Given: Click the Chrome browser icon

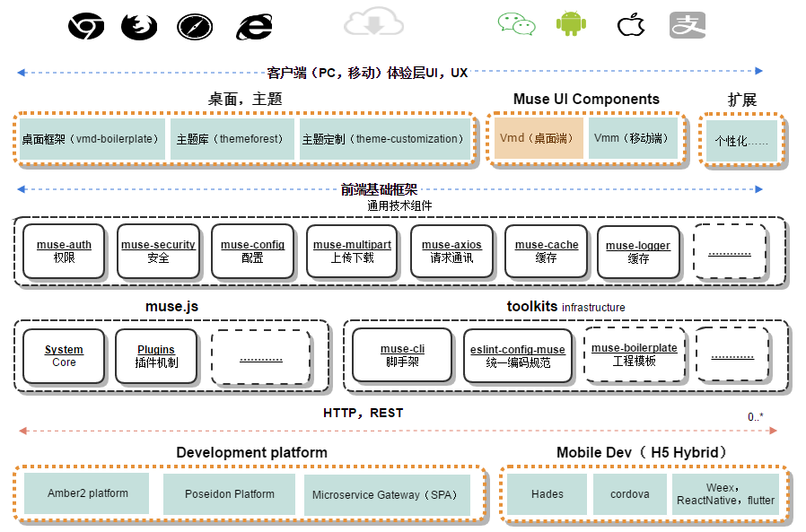Looking at the screenshot, I should point(86,26).
